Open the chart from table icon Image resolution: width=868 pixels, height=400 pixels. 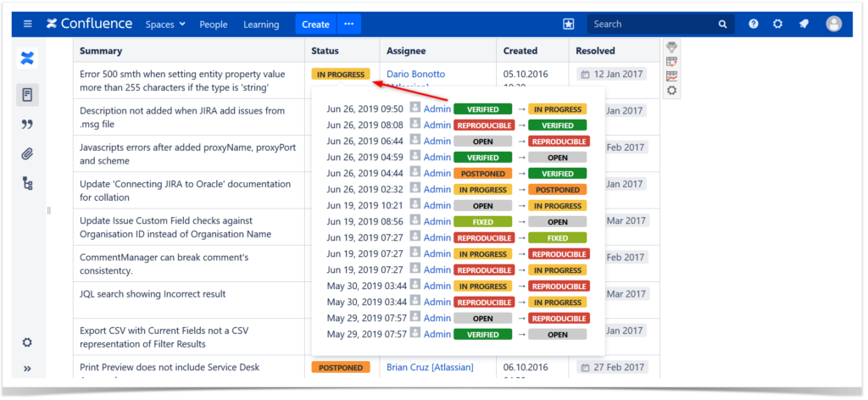coord(671,75)
